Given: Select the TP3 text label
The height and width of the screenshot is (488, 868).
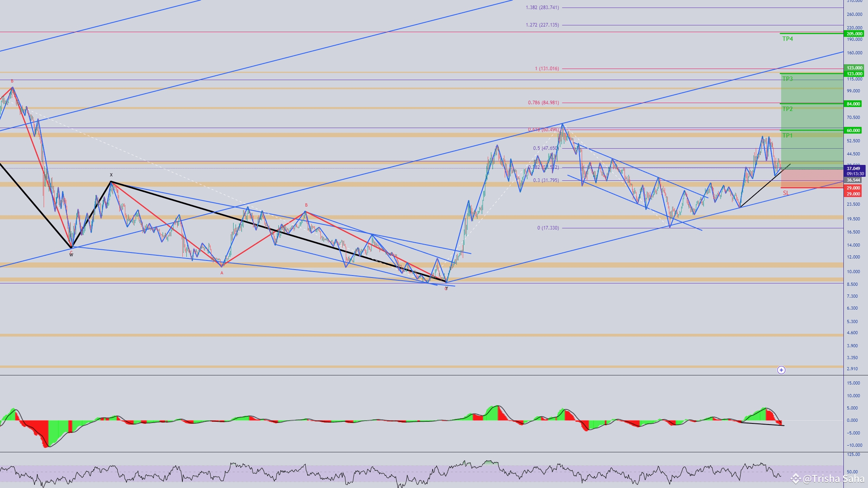Looking at the screenshot, I should [x=788, y=79].
